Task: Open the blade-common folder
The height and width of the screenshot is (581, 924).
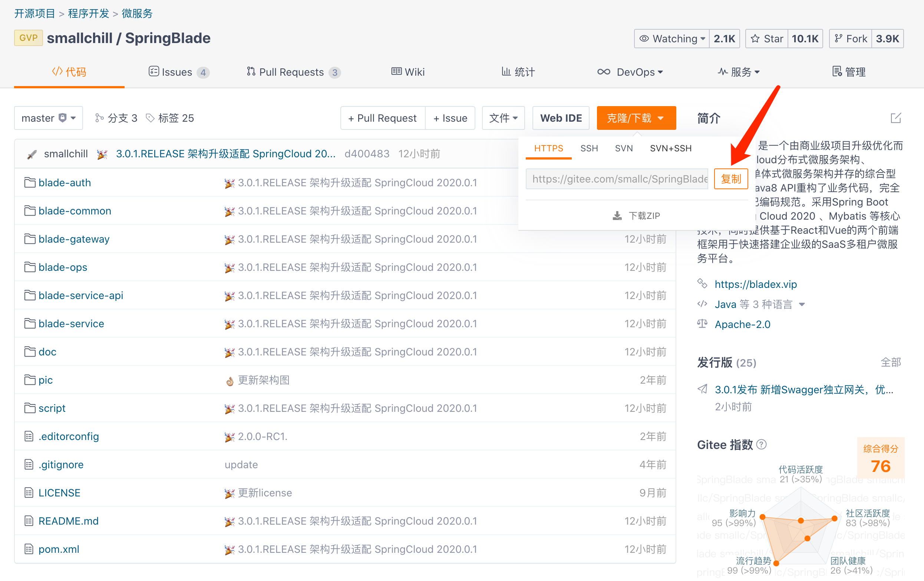Action: coord(75,211)
